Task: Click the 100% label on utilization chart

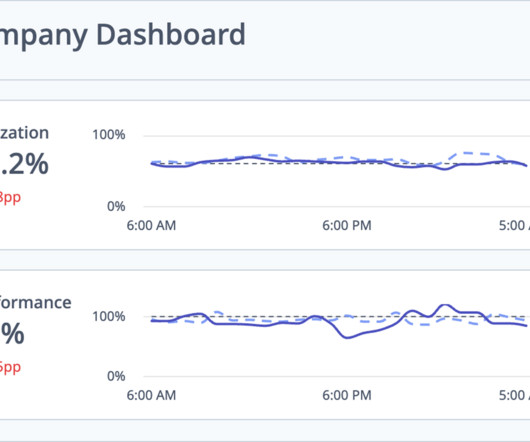Action: [x=109, y=135]
